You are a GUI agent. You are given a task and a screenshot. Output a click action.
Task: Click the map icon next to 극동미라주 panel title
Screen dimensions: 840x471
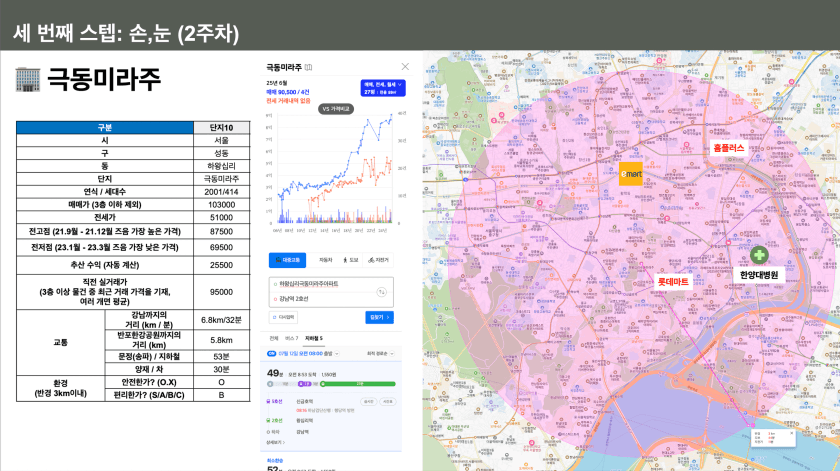[309, 68]
